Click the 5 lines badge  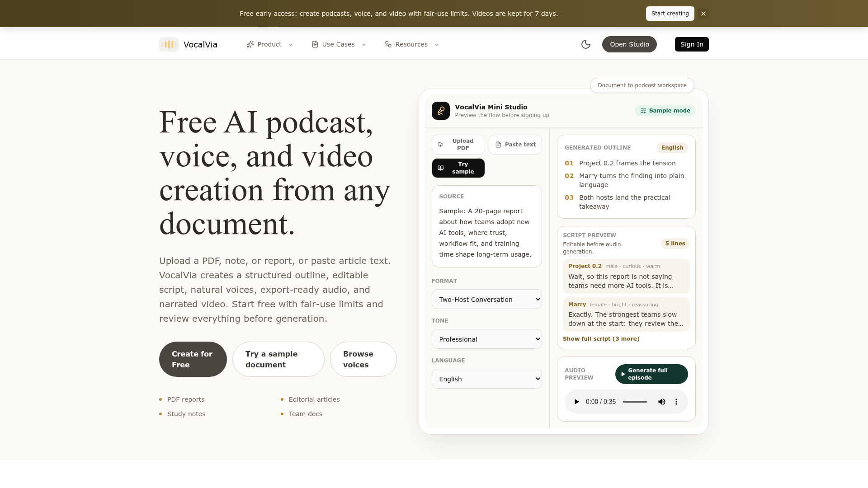(675, 244)
